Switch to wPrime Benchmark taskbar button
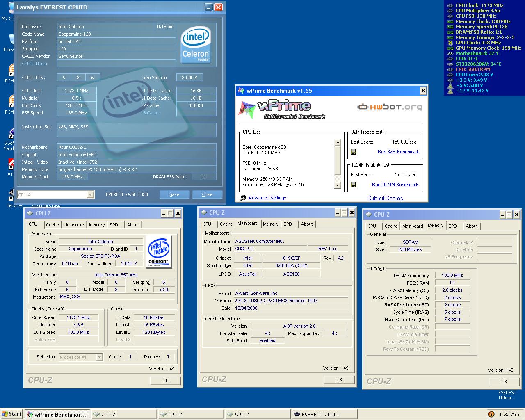 click(x=57, y=414)
